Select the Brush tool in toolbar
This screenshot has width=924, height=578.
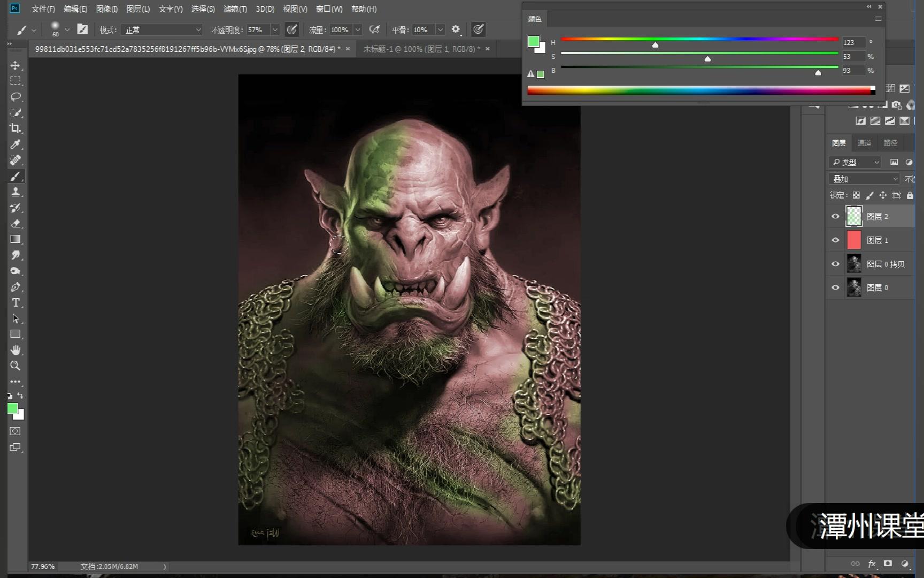(x=15, y=176)
